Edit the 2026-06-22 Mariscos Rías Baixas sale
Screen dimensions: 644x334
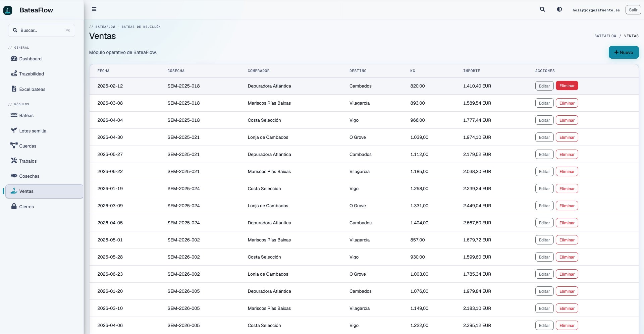(544, 171)
